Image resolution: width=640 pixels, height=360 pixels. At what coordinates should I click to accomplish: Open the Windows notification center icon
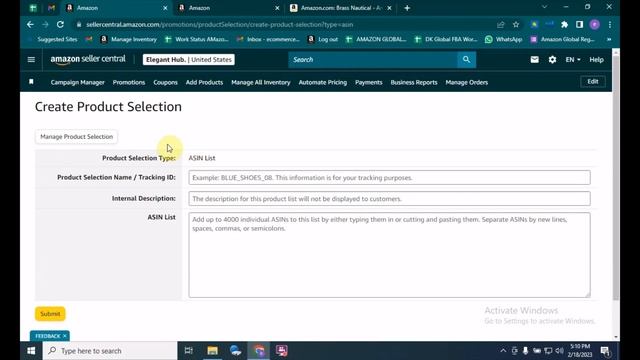tap(605, 351)
